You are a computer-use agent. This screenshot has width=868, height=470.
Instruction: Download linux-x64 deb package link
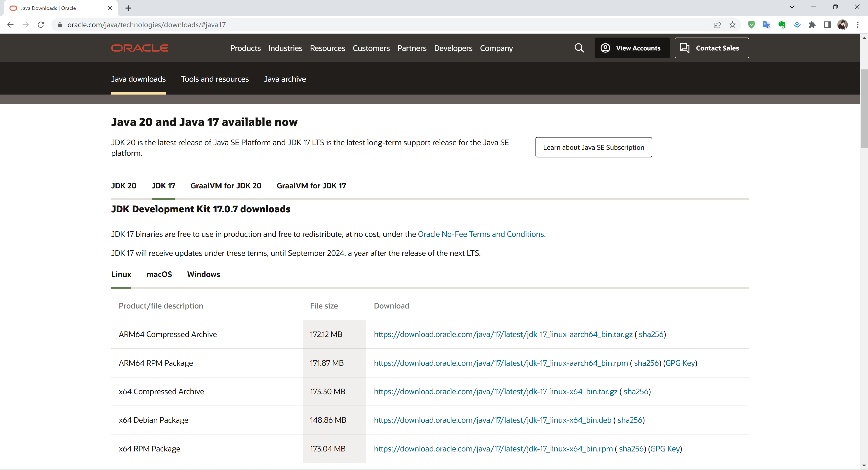tap(492, 420)
